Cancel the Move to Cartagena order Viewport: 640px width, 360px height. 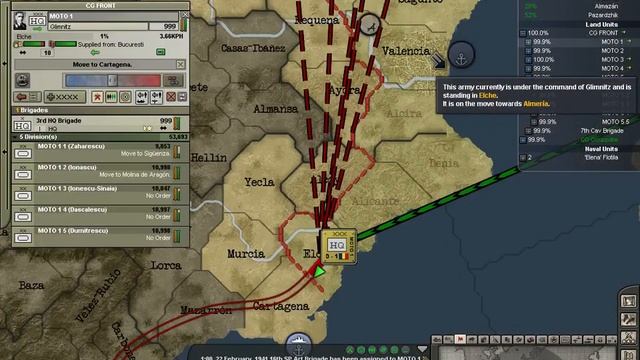point(180,64)
